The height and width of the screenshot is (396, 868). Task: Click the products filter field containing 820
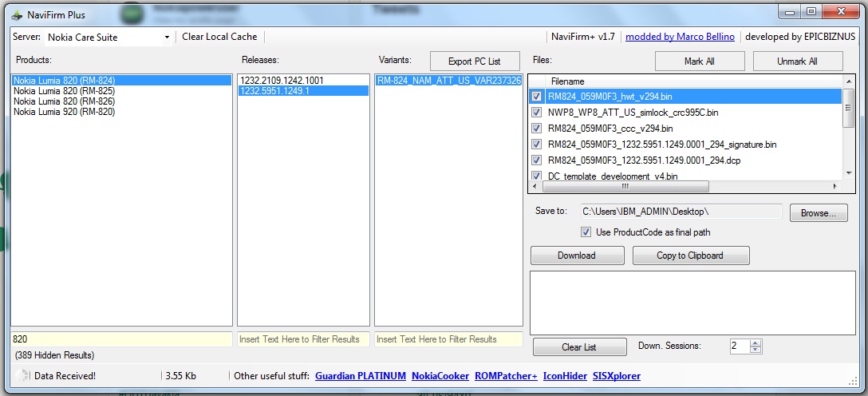(121, 339)
